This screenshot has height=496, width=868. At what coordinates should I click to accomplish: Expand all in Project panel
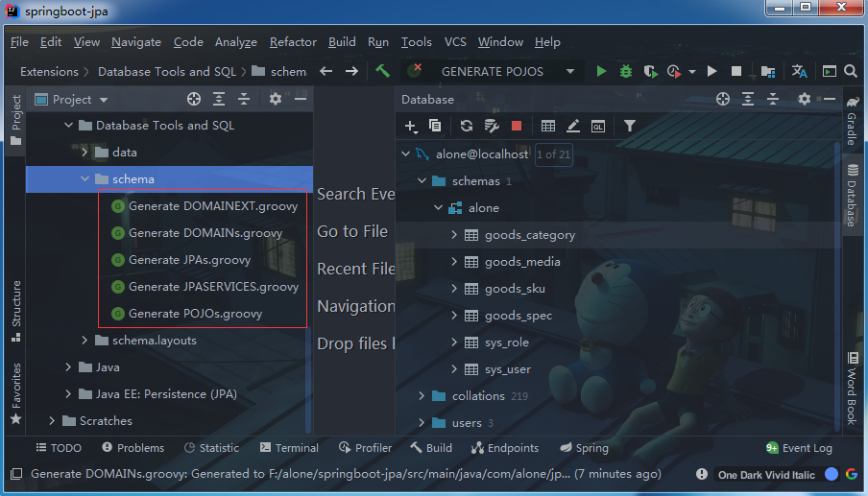[219, 99]
